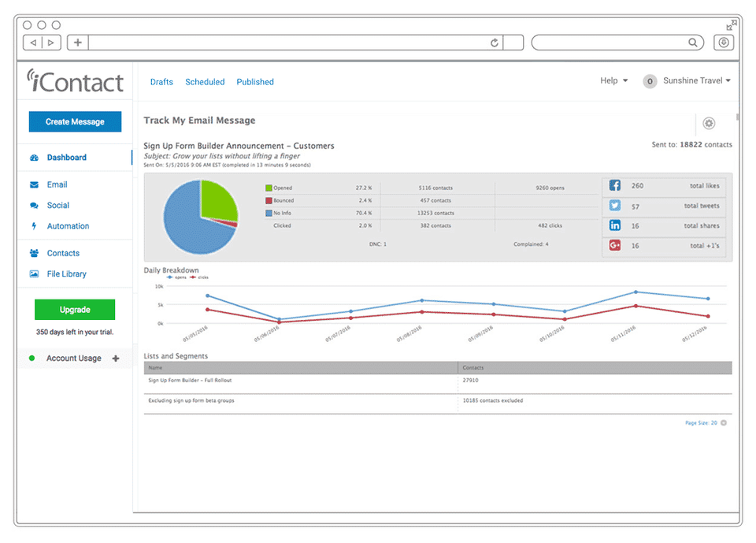
Task: Open the Sunshine Travel account dropdown
Action: tap(696, 80)
